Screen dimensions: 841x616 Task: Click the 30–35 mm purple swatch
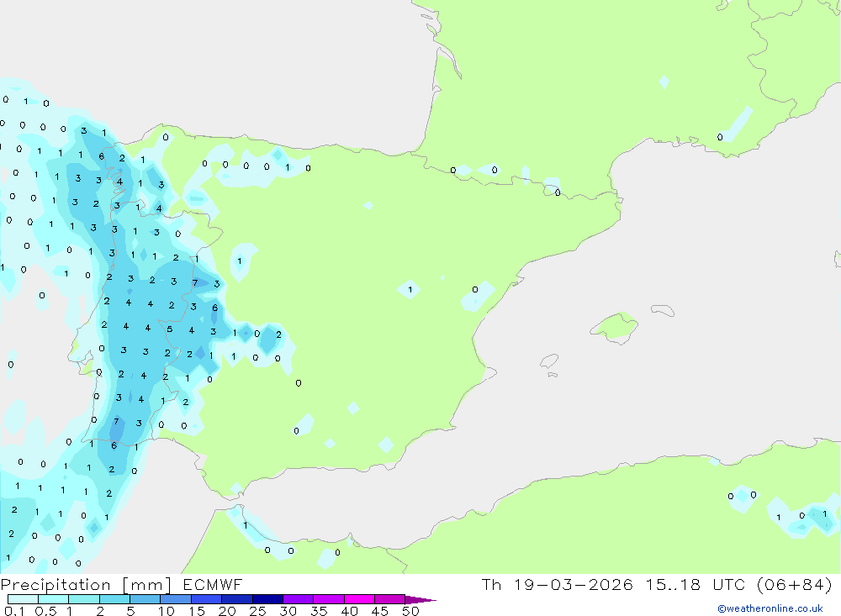tap(299, 599)
